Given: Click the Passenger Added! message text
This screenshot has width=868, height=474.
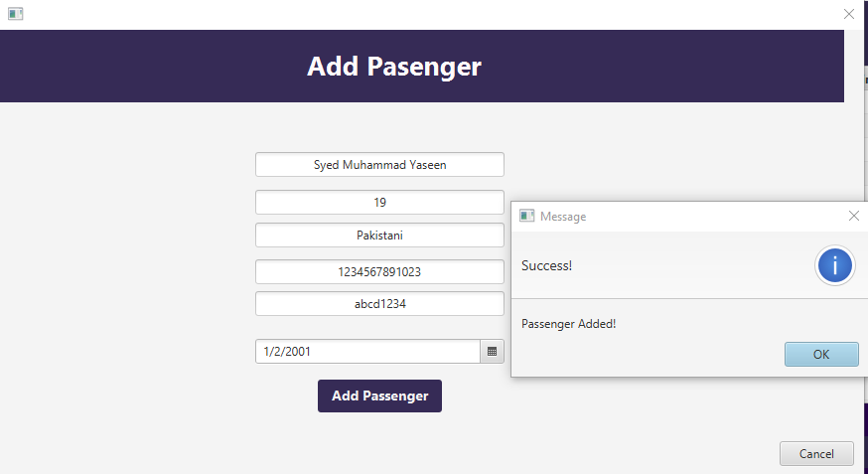Looking at the screenshot, I should click(x=568, y=324).
